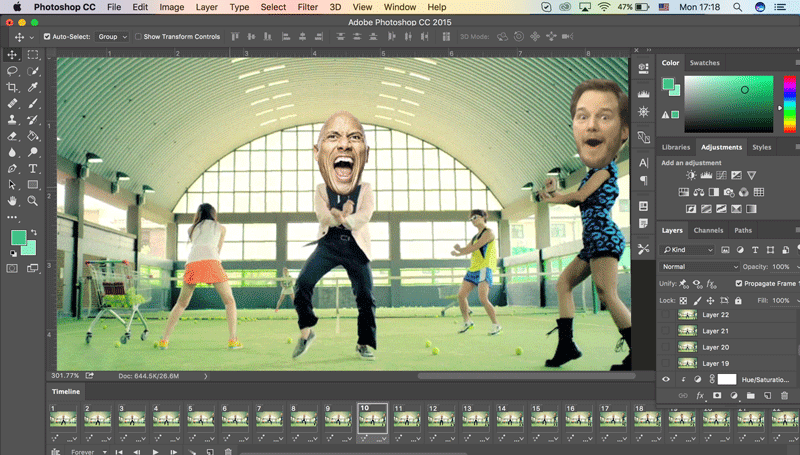Select the Zoom tool
This screenshot has height=455, width=800.
pyautogui.click(x=33, y=200)
